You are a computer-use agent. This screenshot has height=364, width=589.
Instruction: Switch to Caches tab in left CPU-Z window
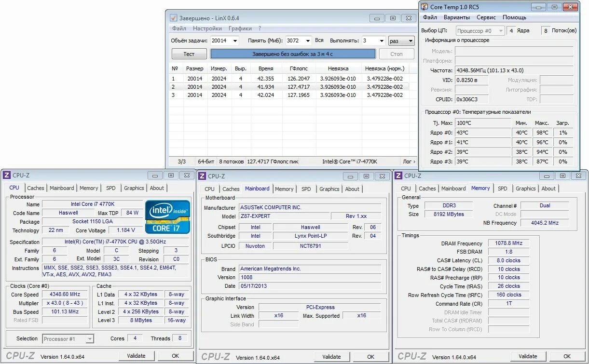pyautogui.click(x=36, y=188)
